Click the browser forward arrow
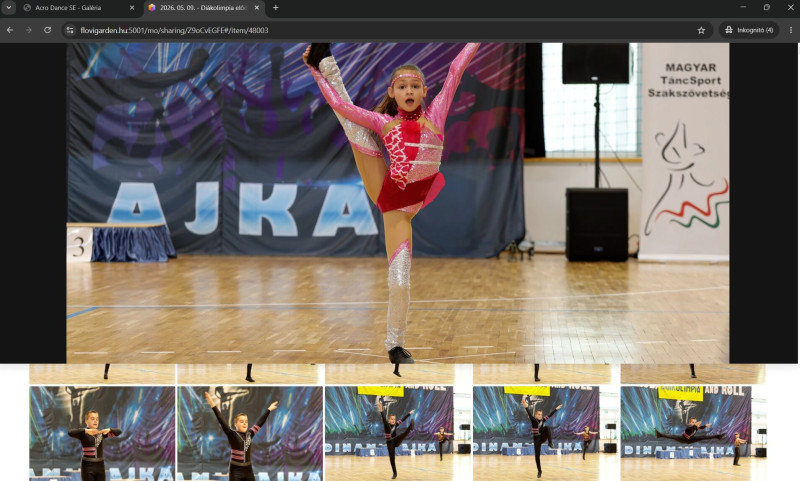Viewport: 800px width, 481px height. pos(29,30)
